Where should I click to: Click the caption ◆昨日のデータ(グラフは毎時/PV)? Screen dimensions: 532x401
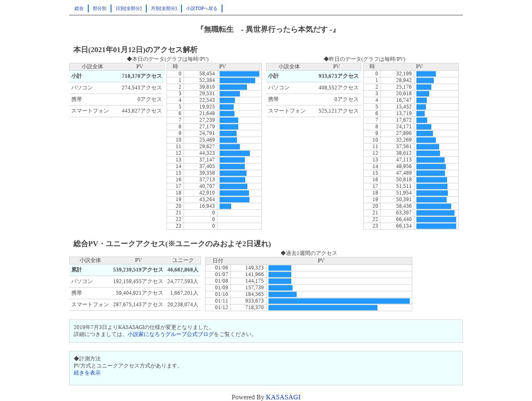[365, 59]
